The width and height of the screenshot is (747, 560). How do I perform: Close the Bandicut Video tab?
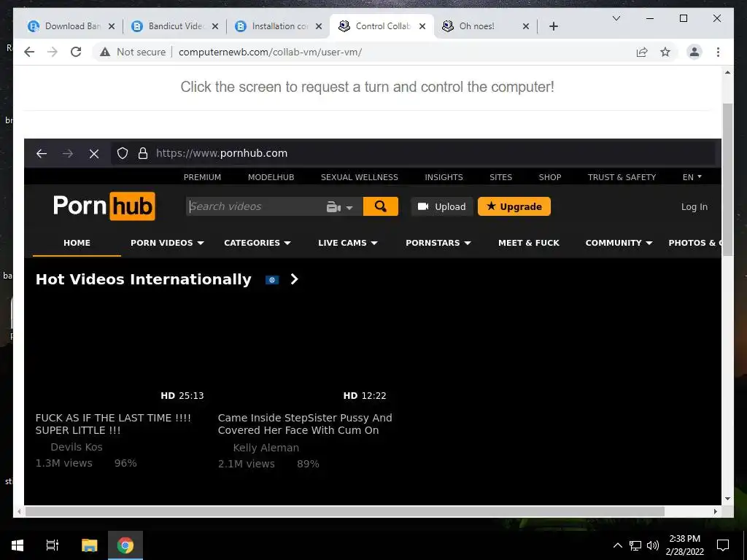(215, 26)
